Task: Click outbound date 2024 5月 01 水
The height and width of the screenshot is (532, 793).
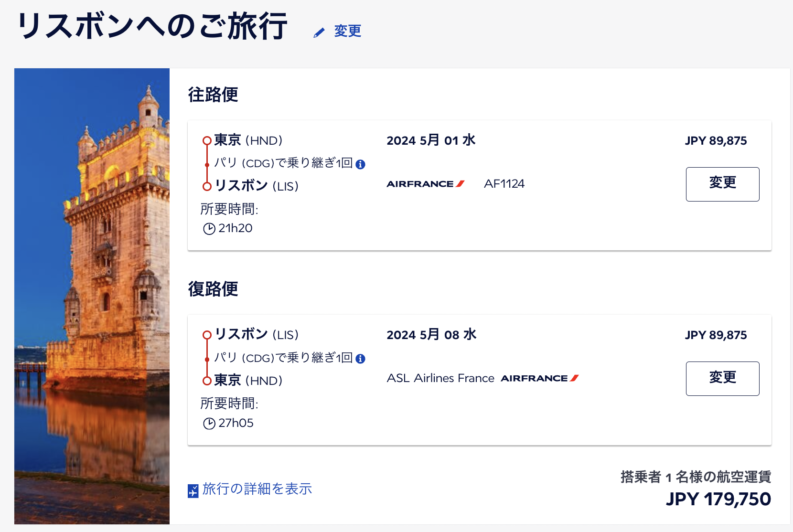Action: (431, 140)
